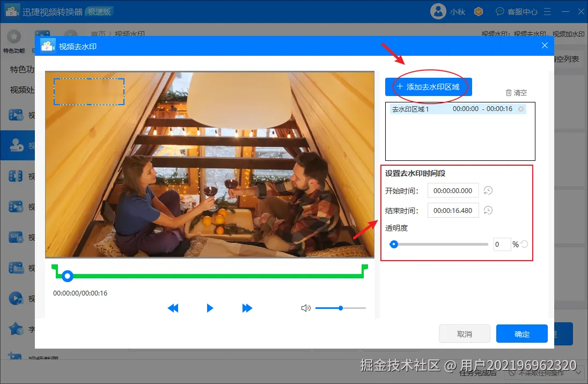Reset transparency with the circular arrow icon
588x384 pixels.
coord(524,244)
